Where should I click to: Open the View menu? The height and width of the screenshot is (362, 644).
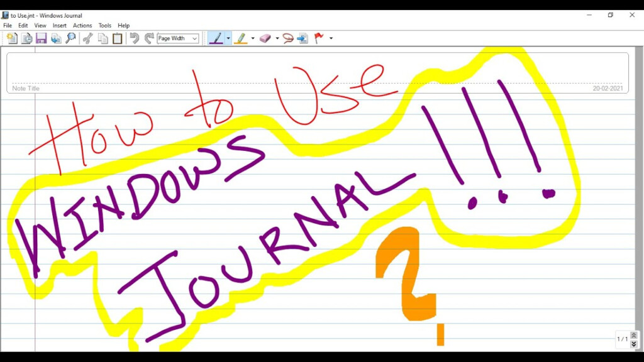point(40,25)
